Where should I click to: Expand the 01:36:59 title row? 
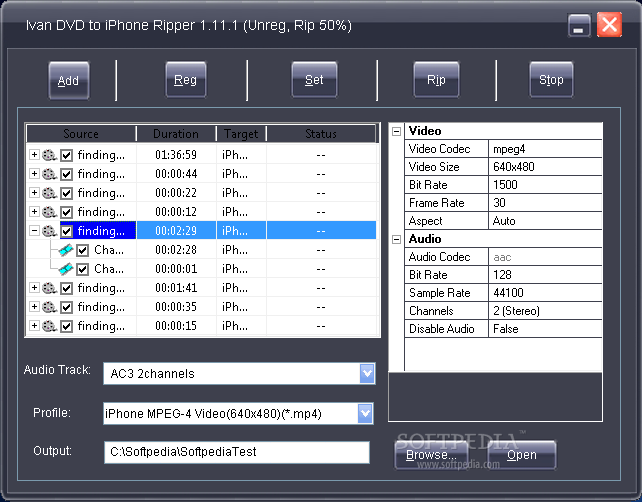point(34,154)
